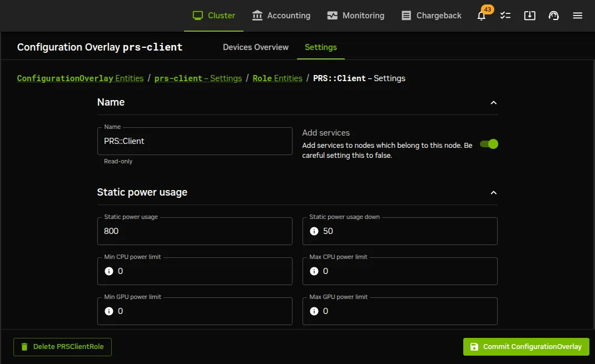Screen dimensions: 595x364
Task: Edit the Static power usage down field
Action: [400, 231]
